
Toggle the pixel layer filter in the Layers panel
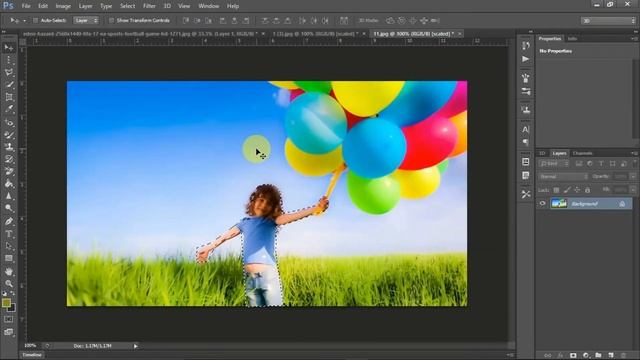[579, 164]
